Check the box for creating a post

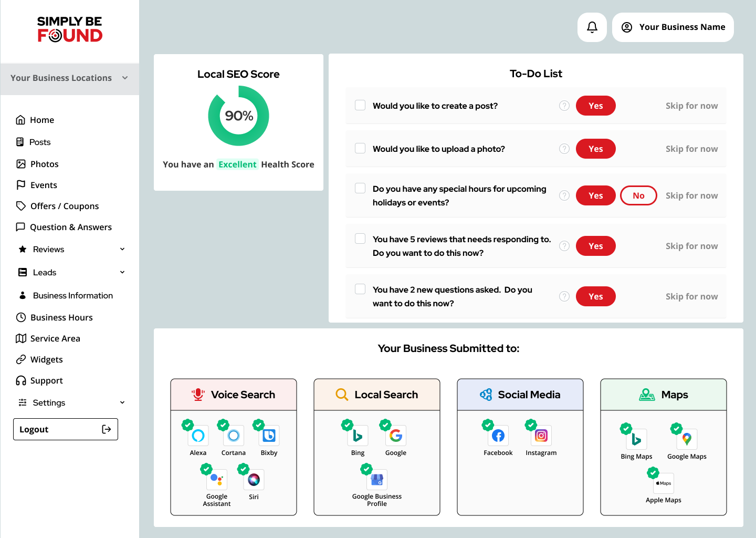pos(360,105)
